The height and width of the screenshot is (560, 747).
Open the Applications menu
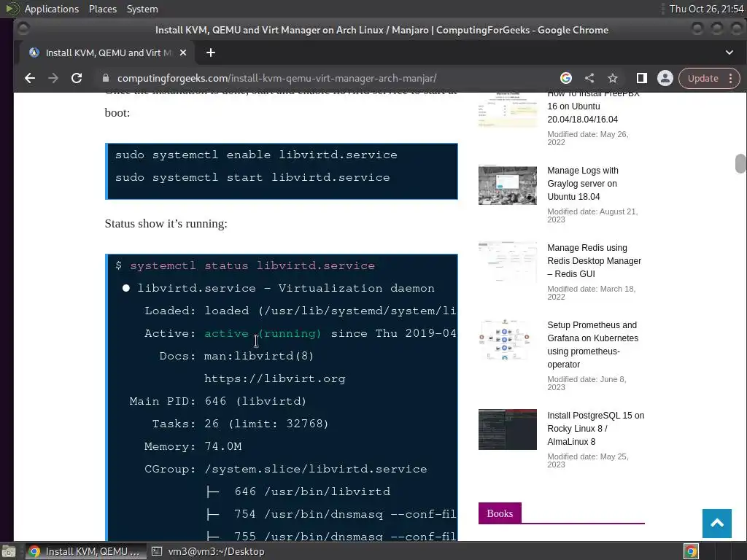point(52,9)
